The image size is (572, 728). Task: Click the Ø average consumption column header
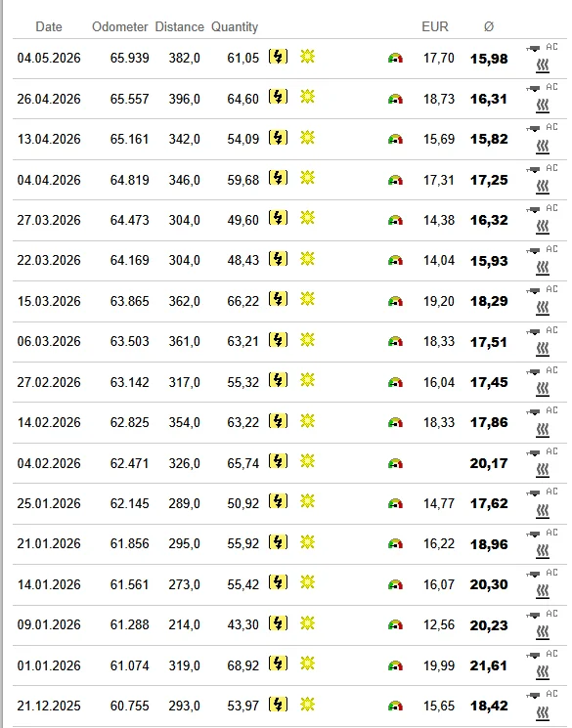[x=488, y=27]
